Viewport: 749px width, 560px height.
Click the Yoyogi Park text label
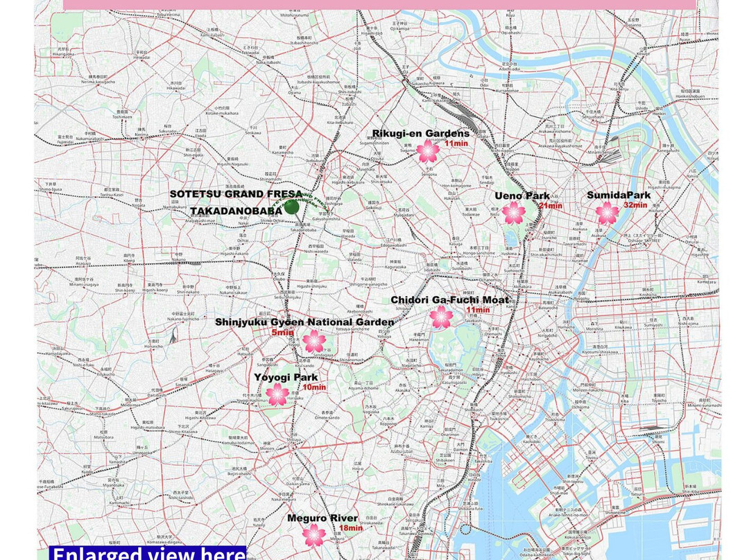tap(286, 377)
